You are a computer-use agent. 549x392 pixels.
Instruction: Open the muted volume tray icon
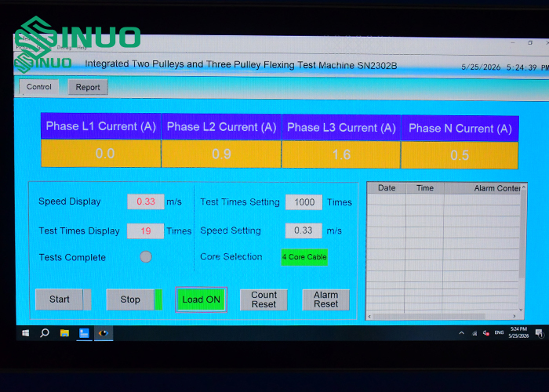(x=486, y=333)
